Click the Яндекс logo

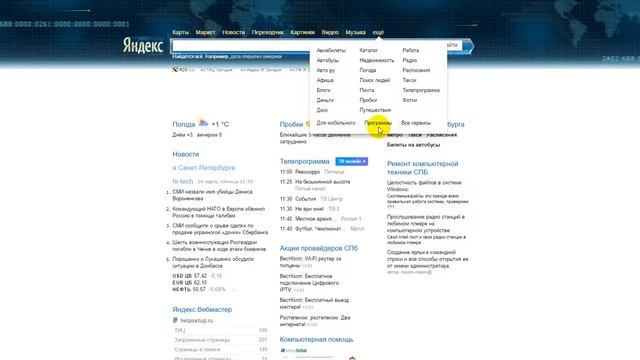[143, 46]
